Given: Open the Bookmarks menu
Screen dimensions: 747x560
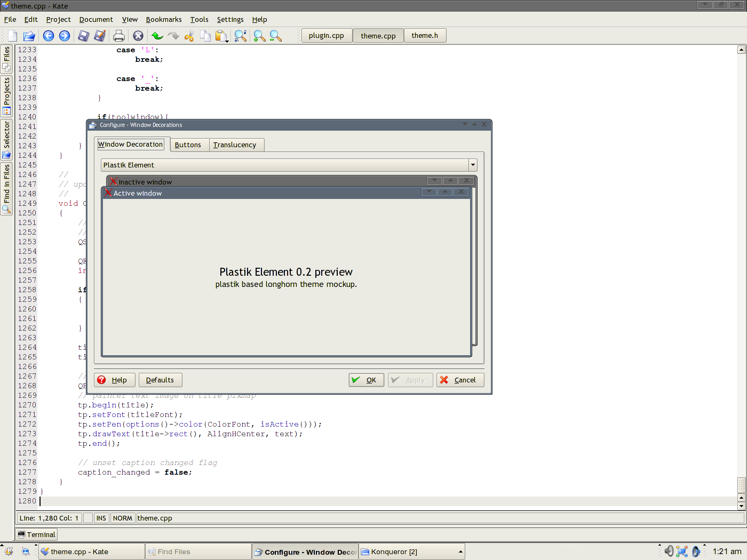Looking at the screenshot, I should point(164,20).
